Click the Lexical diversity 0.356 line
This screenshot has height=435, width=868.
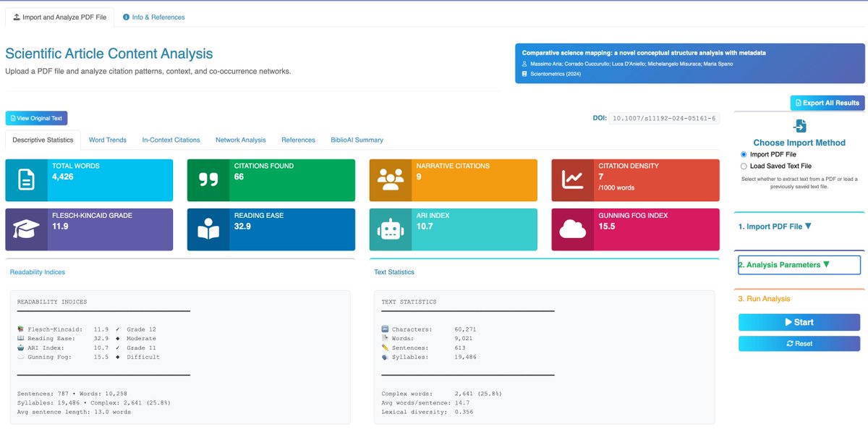[426, 412]
